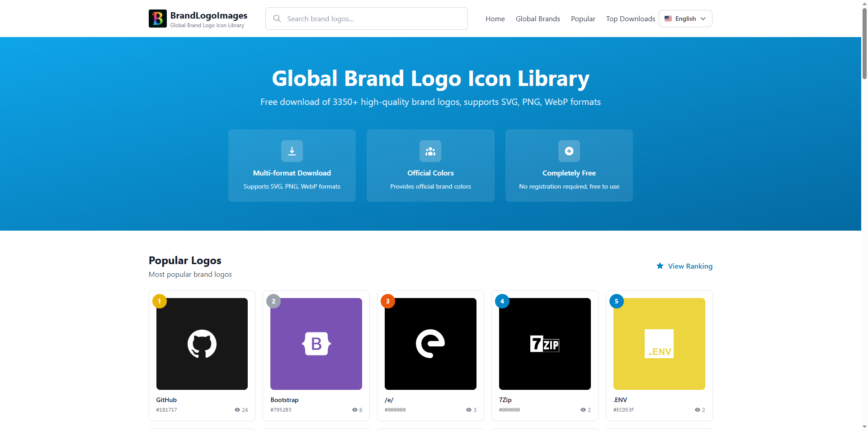Screen dimensions: 868x431
Task: Expand the language selector chevron
Action: [703, 19]
